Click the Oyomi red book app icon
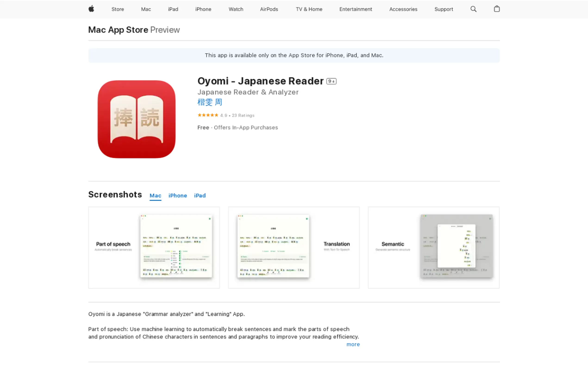This screenshot has width=588, height=368. coord(136,119)
